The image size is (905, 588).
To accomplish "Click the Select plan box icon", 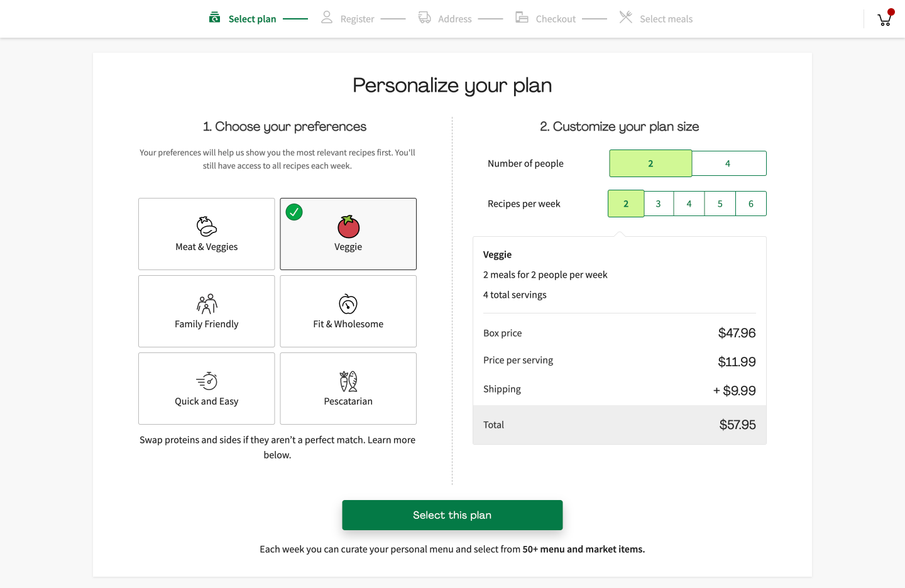I will (215, 18).
